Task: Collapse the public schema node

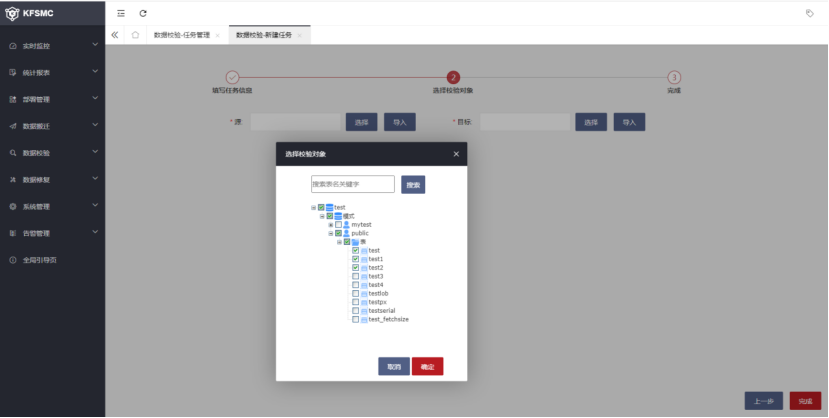Action: pyautogui.click(x=331, y=233)
